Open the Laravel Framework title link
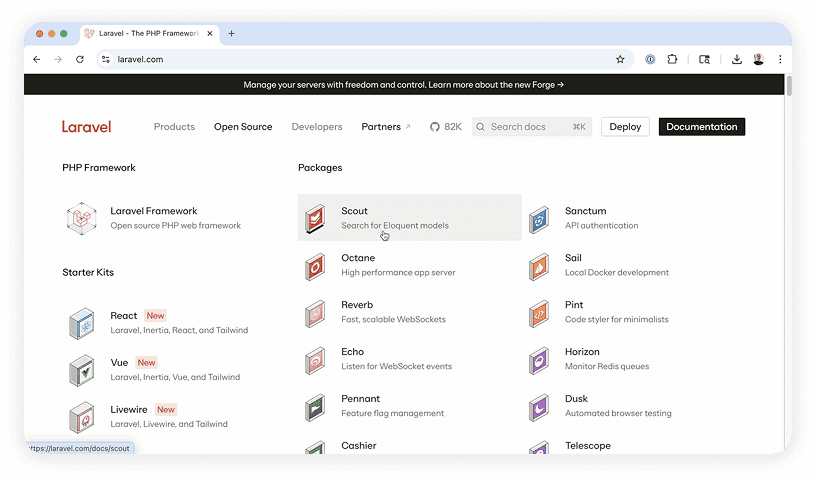 [x=154, y=211]
